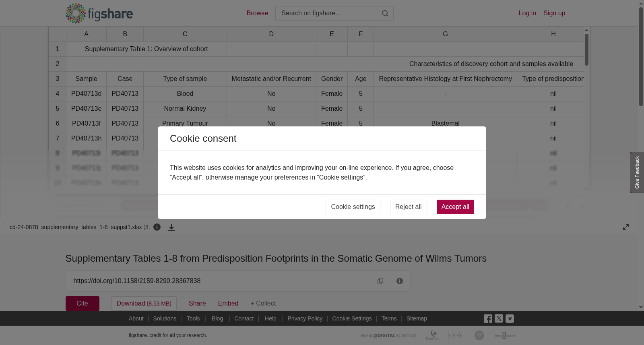The image size is (644, 345).
Task: Open the Tools footer link
Action: (193, 318)
